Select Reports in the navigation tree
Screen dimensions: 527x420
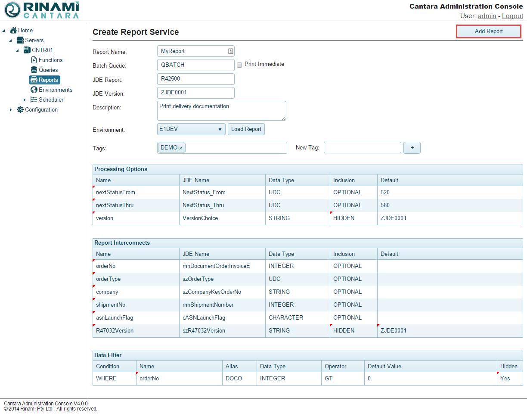point(48,80)
